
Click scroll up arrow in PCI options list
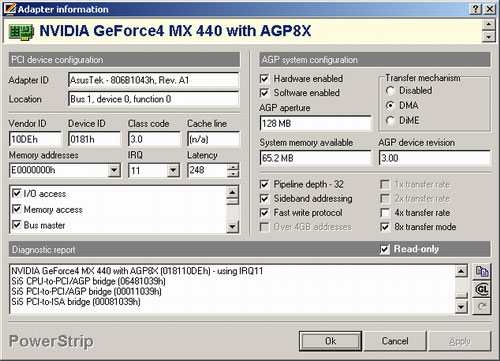(x=232, y=192)
